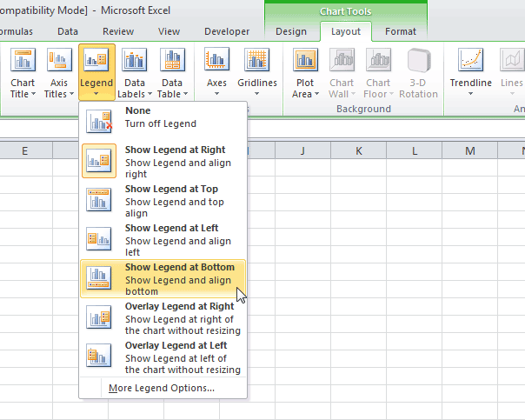Select column K header

pos(359,151)
